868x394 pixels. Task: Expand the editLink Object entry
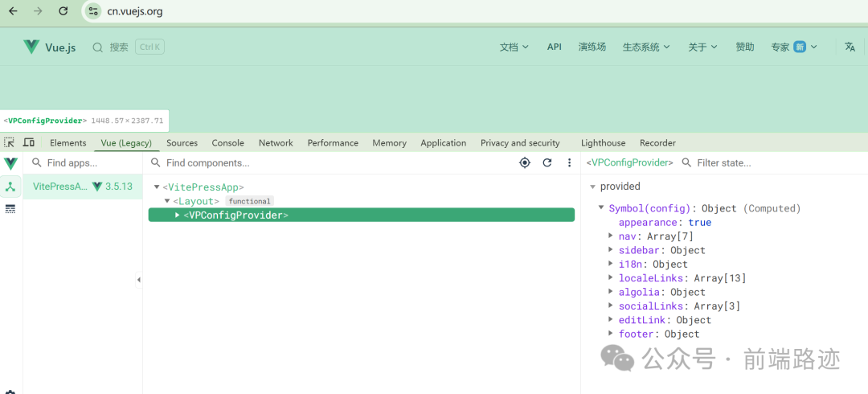[611, 319]
